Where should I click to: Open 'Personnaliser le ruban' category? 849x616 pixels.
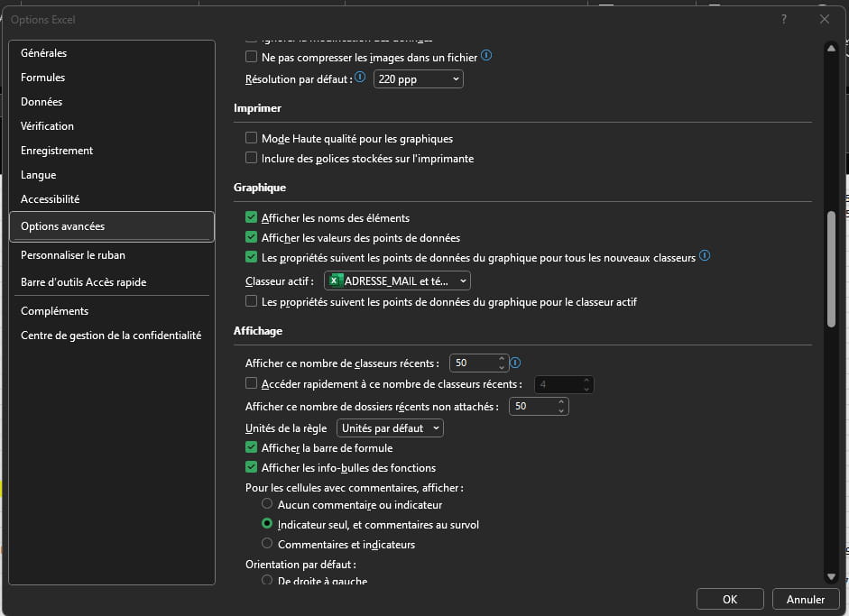(112, 255)
